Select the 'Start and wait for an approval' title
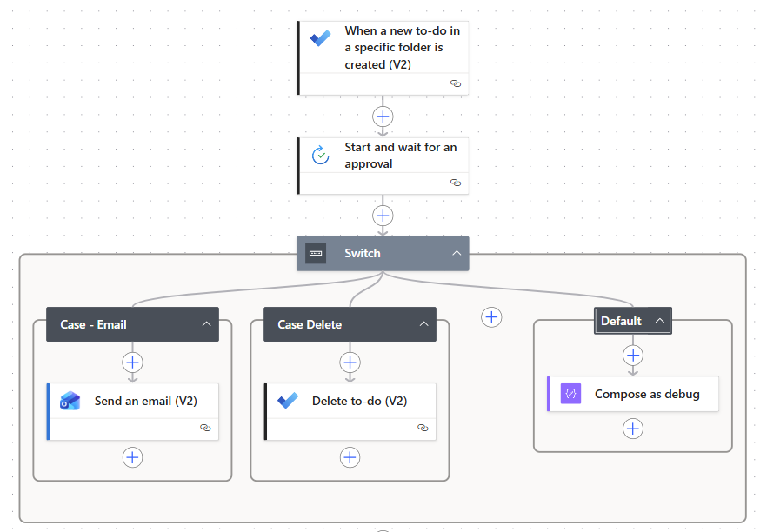This screenshot has width=760, height=532. (401, 156)
